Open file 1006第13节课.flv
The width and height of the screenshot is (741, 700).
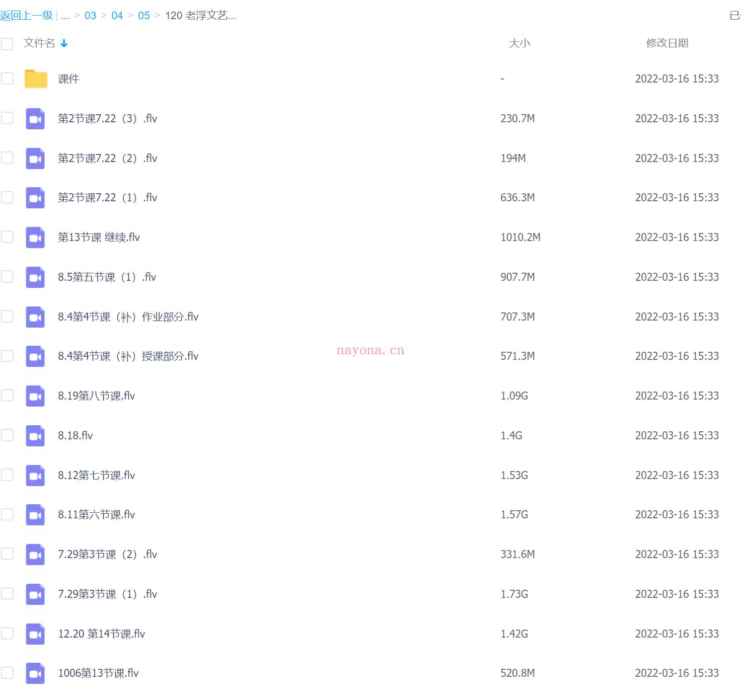[x=99, y=673]
